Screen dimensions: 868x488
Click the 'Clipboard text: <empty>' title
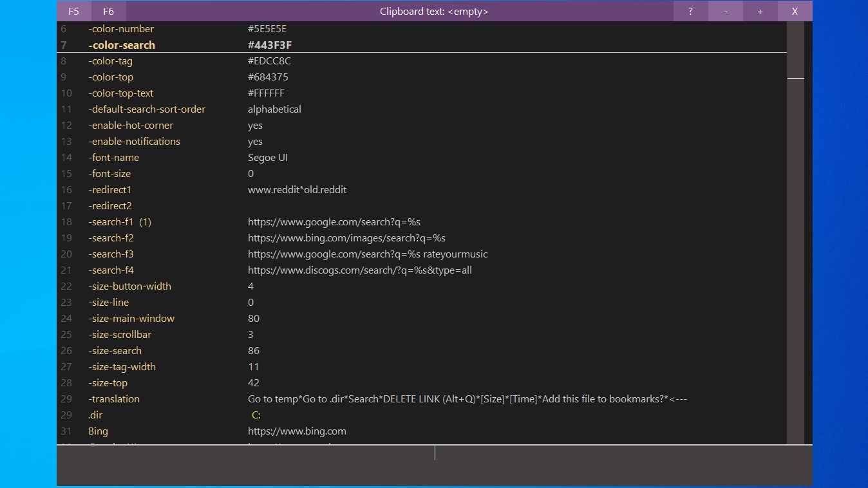434,12
